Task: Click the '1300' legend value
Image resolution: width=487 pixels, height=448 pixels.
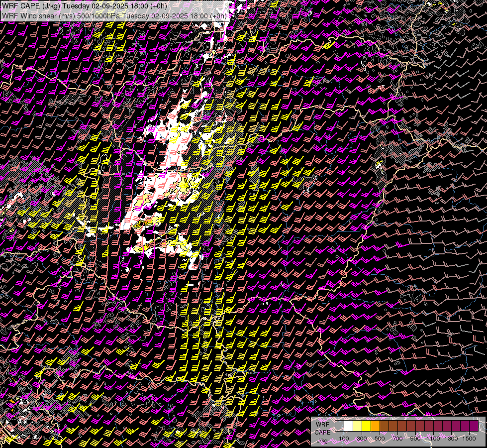Action: coord(451,439)
